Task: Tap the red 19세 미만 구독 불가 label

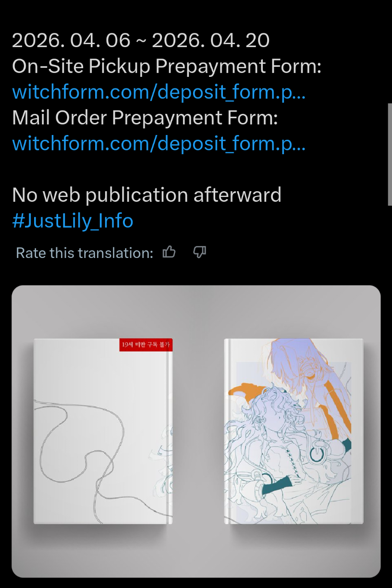Action: (146, 344)
